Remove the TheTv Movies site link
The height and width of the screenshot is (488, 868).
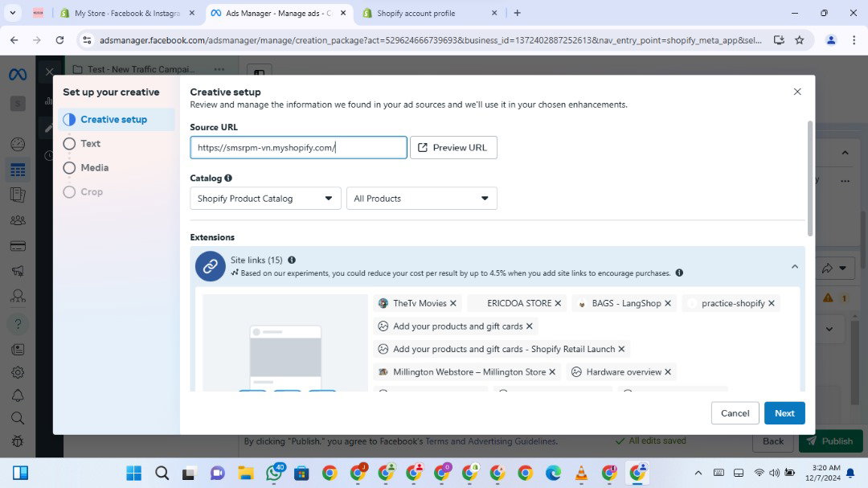pyautogui.click(x=453, y=303)
